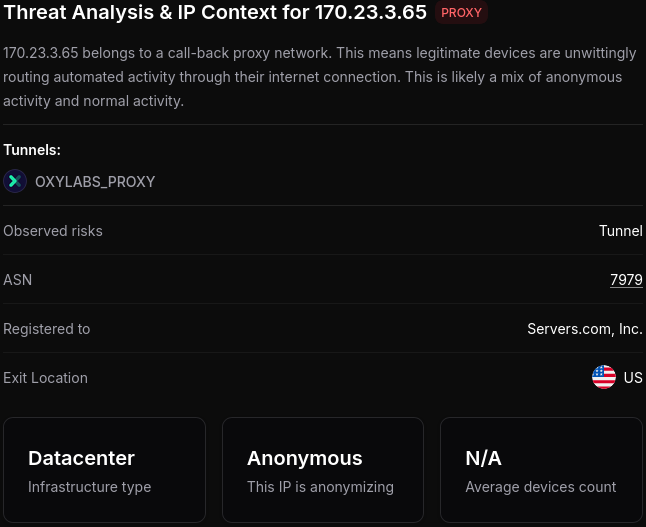This screenshot has height=527, width=646.
Task: Click the call-back proxy network description
Action: 312,77
